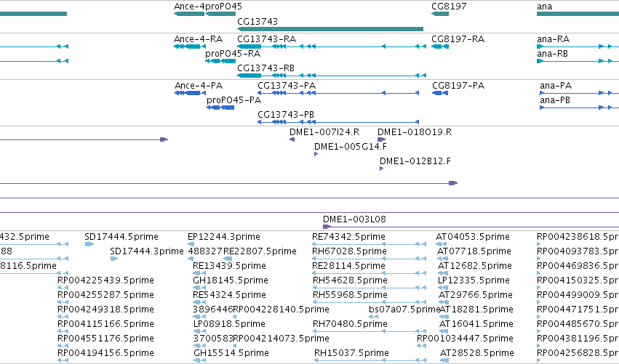The width and height of the screenshot is (619, 364).
Task: Click the AT04053.5prime EST label
Action: pyautogui.click(x=473, y=237)
